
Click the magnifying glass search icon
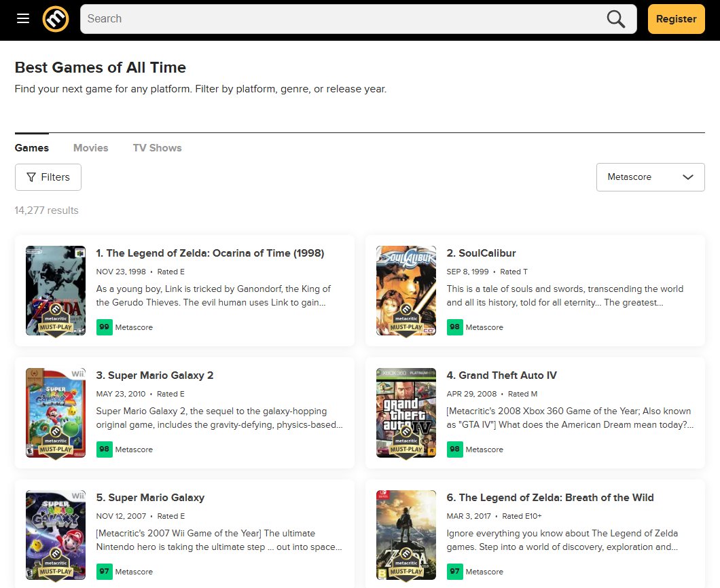point(615,19)
